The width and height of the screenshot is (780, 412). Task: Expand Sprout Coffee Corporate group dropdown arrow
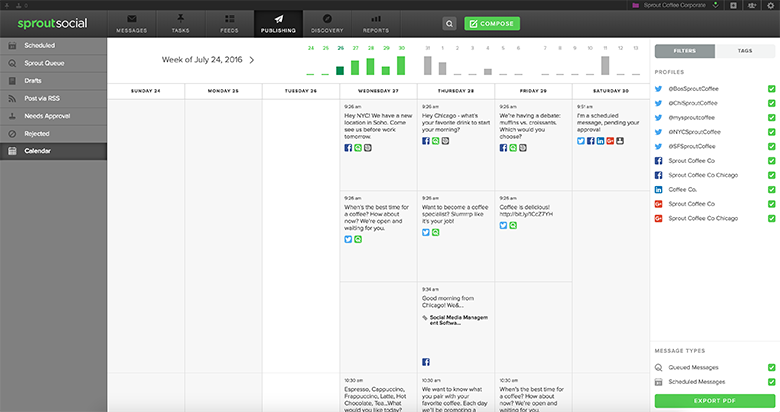pyautogui.click(x=715, y=5)
